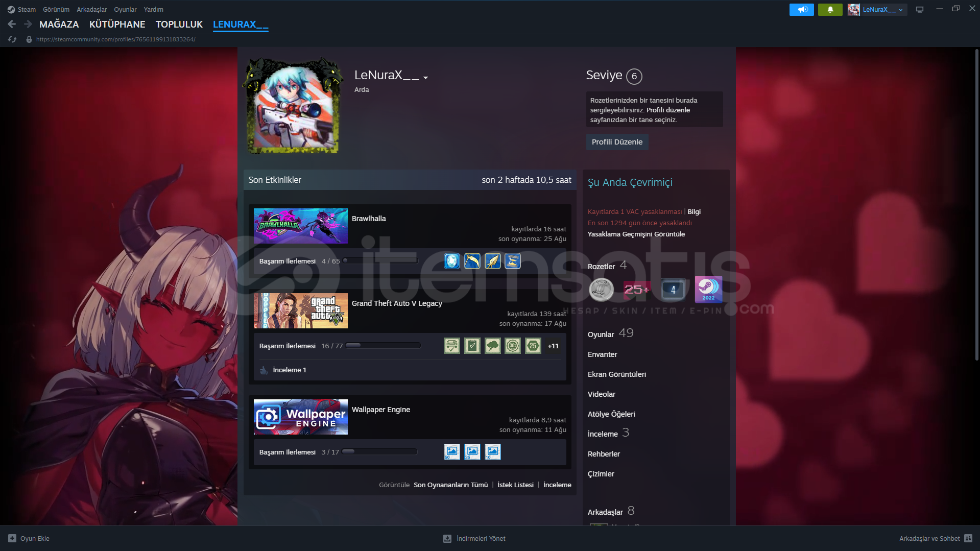980x551 pixels.
Task: Open the İnceleme 3 sidebar link
Action: (609, 433)
